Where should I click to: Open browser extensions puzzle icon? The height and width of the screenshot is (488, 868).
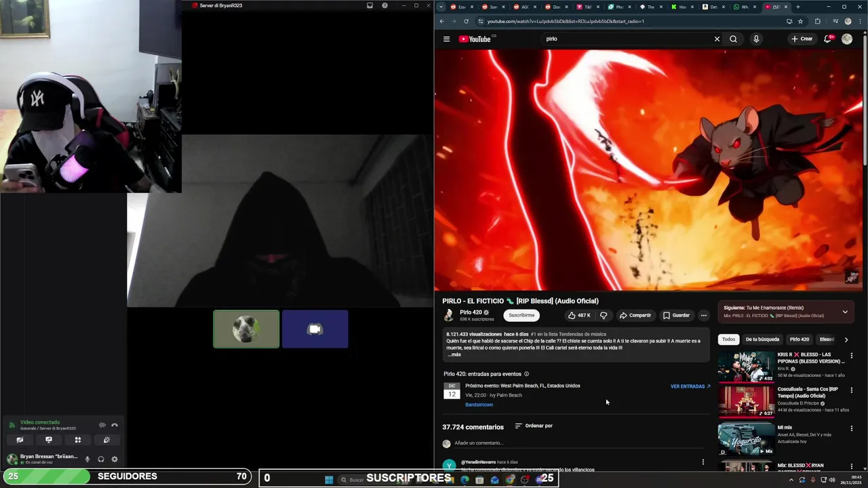pos(817,21)
